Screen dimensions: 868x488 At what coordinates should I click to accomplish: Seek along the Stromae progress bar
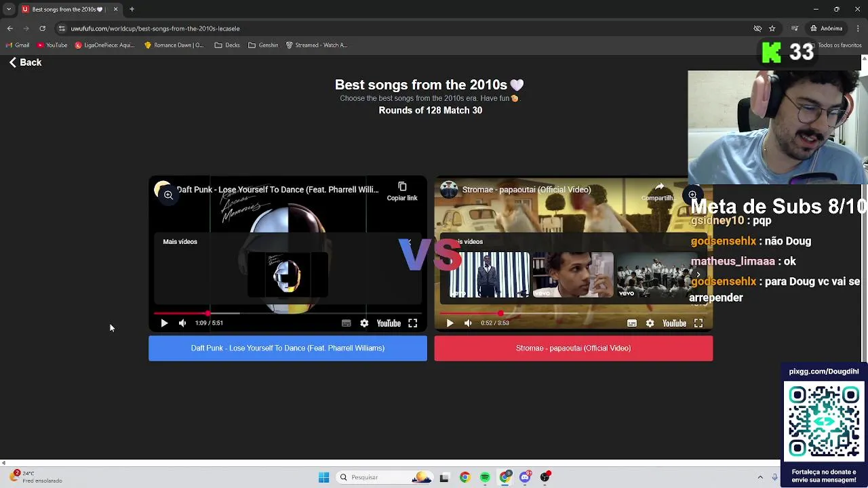tap(573, 313)
